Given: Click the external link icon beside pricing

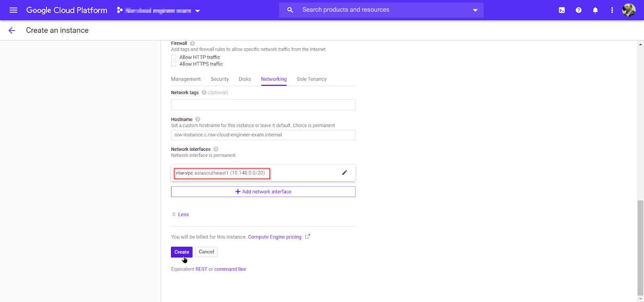Looking at the screenshot, I should point(308,236).
